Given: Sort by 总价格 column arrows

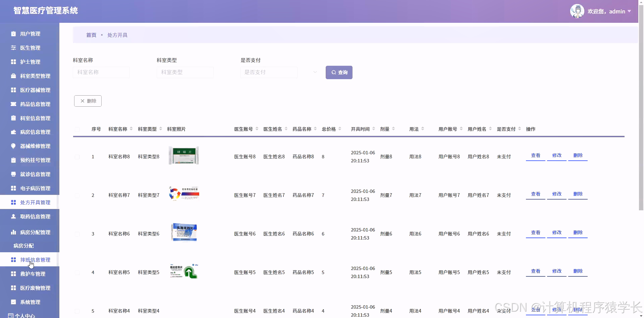Looking at the screenshot, I should click(340, 129).
